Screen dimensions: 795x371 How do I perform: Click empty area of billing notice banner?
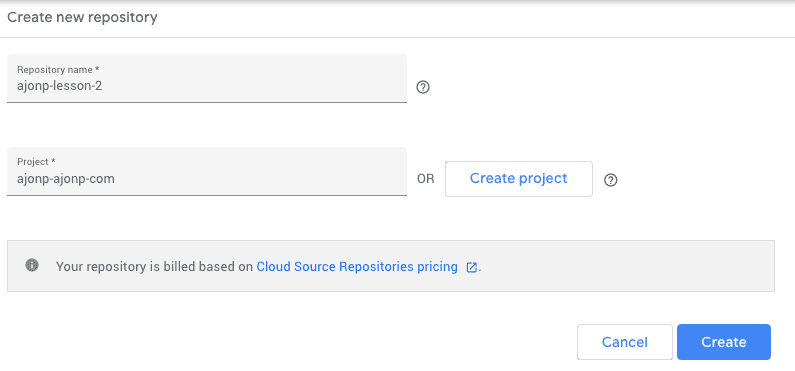(624, 266)
